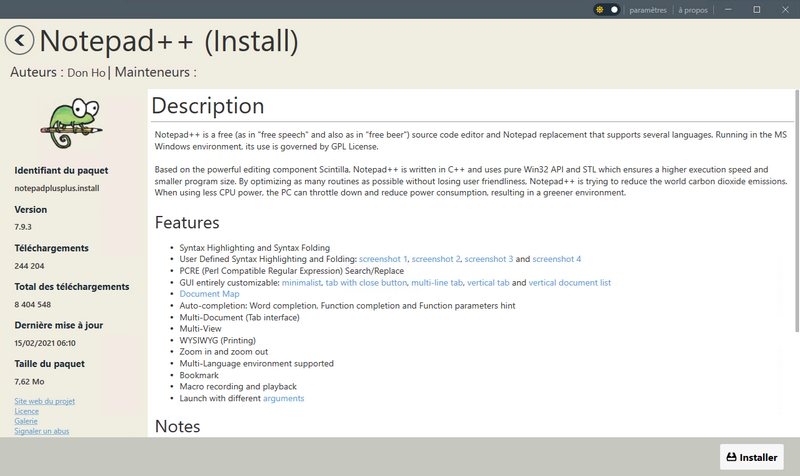The image size is (800, 476).
Task: Open à propos in the title bar
Action: point(693,10)
